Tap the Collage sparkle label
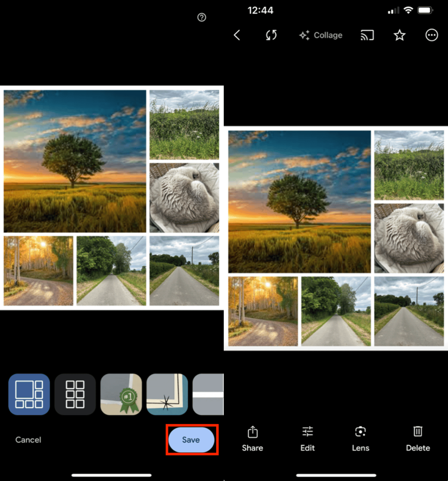The height and width of the screenshot is (481, 448). point(321,35)
